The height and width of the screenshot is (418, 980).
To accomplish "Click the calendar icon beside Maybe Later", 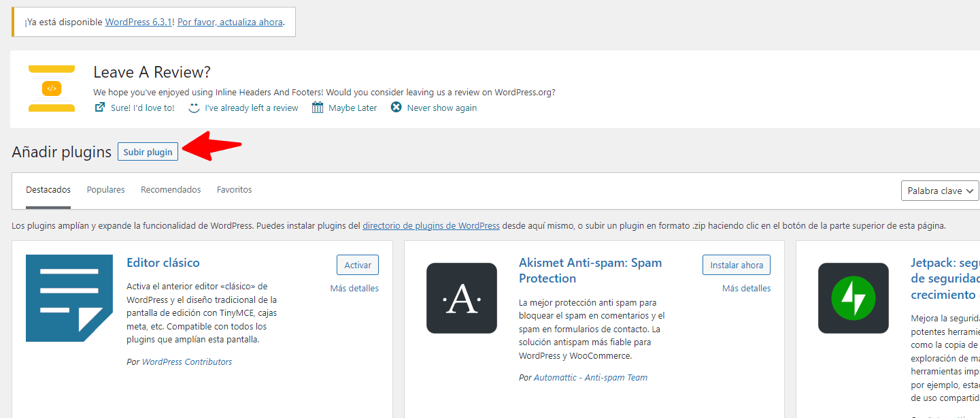I will [318, 108].
